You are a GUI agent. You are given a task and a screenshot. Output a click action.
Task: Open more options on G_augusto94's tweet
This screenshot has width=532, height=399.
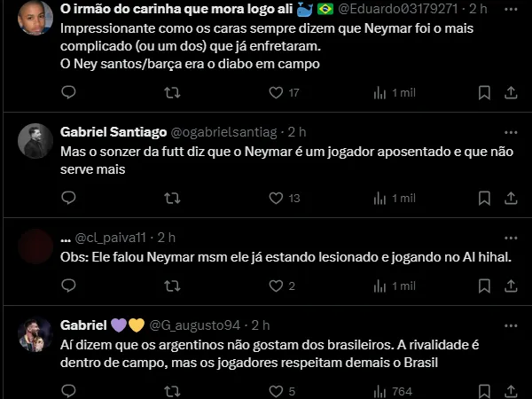511,325
